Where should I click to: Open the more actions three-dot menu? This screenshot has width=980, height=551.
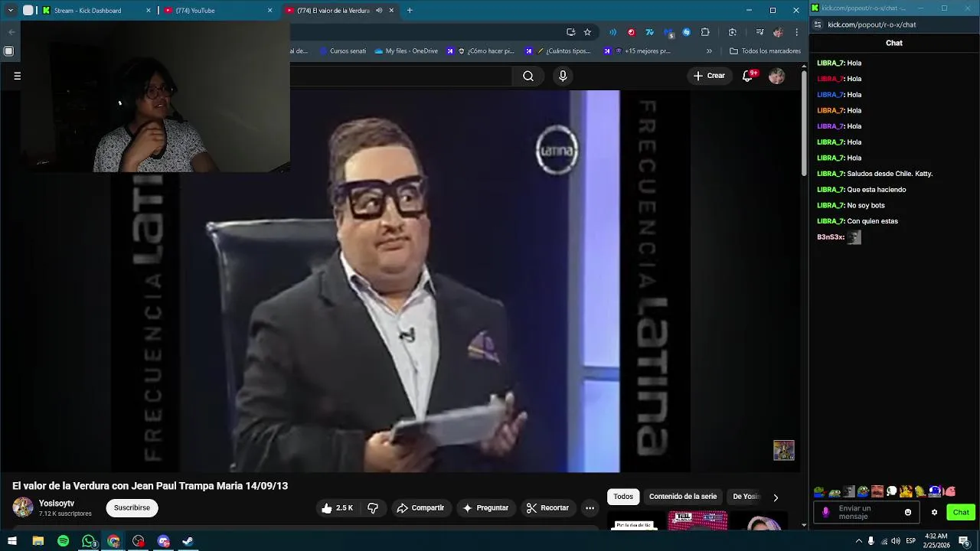tap(590, 508)
